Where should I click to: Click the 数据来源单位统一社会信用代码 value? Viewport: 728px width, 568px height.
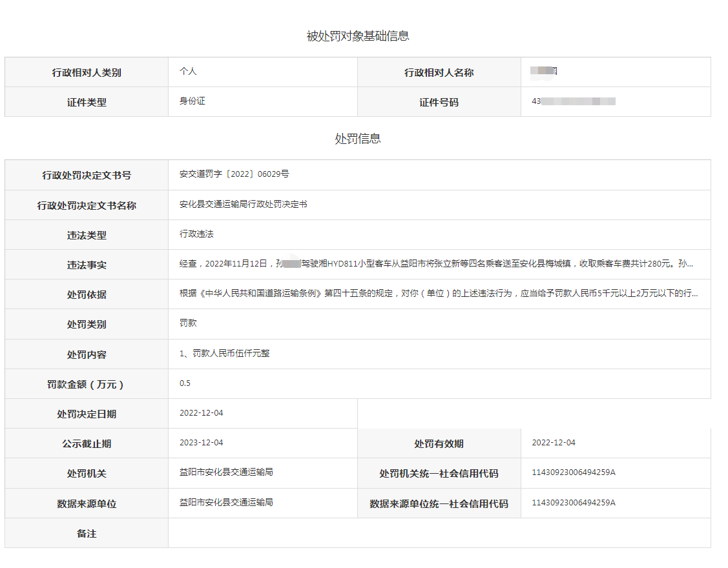point(574,502)
